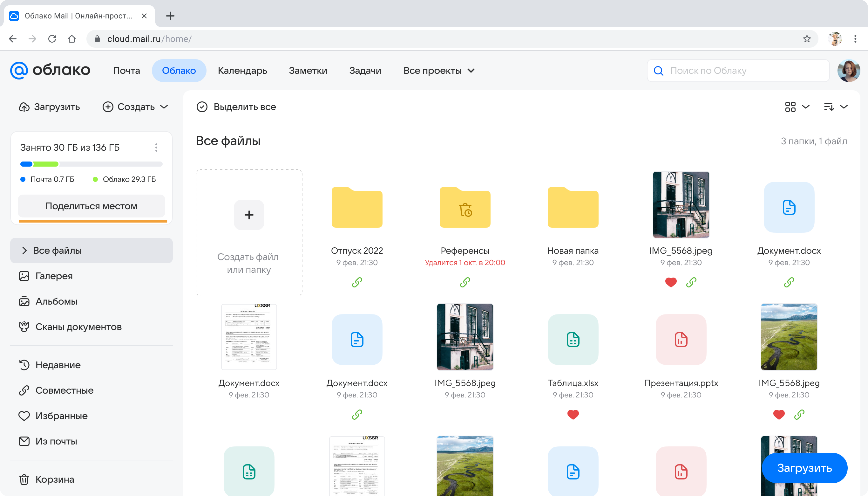Open the Задачи tab
The height and width of the screenshot is (496, 868).
pos(365,71)
